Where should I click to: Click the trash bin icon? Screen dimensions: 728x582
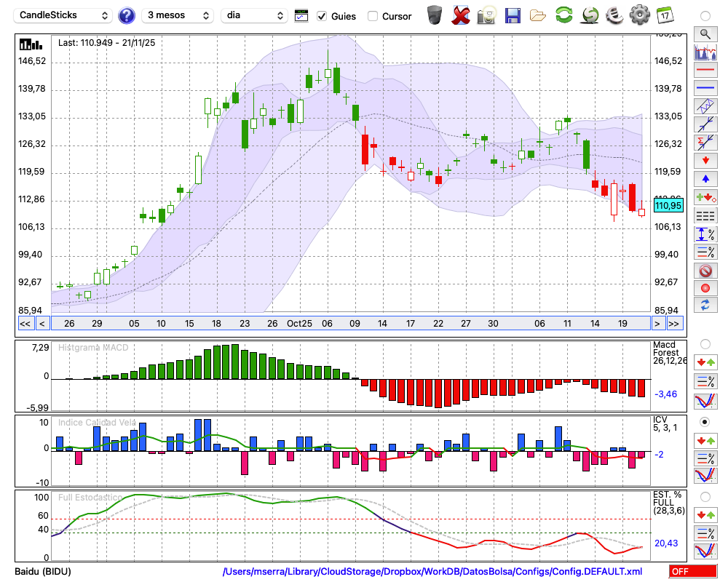click(x=435, y=15)
